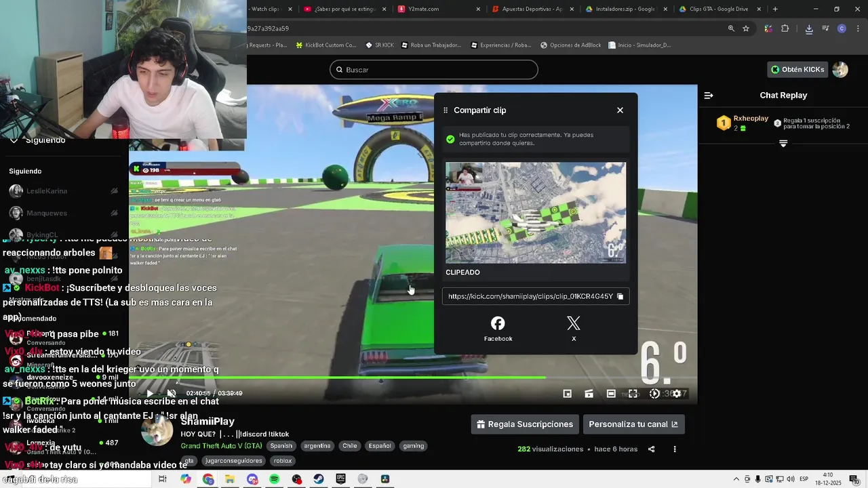Open the KickBot Custom Co bookmark
The width and height of the screenshot is (868, 488).
(326, 45)
